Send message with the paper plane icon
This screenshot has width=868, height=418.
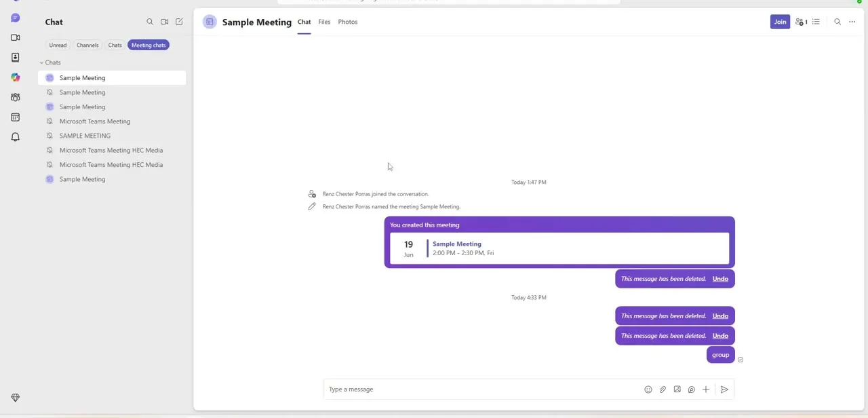[x=724, y=389]
